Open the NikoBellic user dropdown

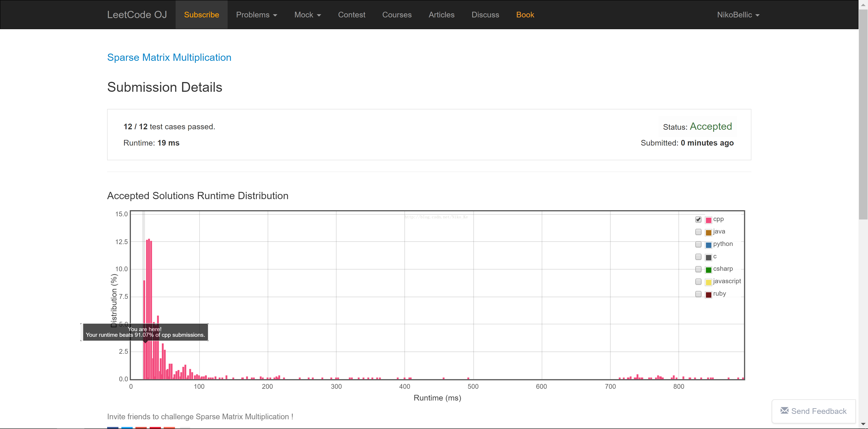coord(738,15)
